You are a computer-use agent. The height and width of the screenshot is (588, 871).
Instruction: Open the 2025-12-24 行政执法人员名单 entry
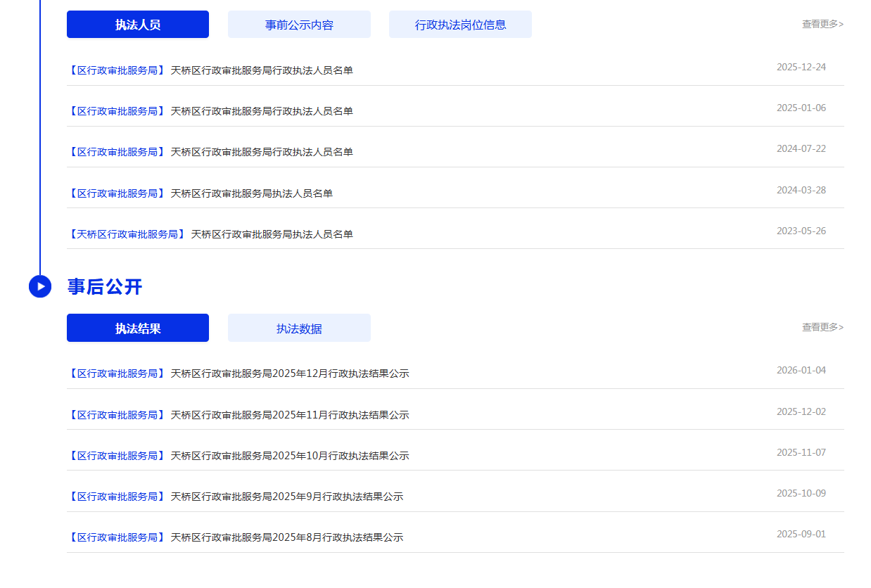[262, 70]
